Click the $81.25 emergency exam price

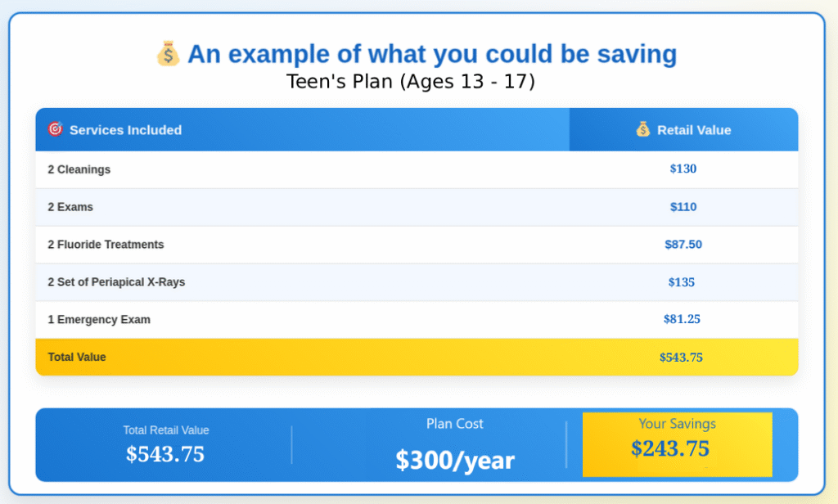(x=682, y=320)
